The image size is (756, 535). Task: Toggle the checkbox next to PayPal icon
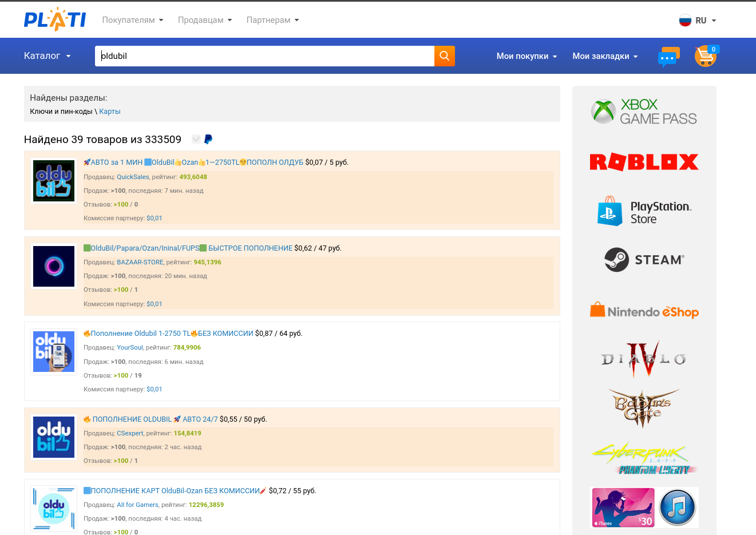click(x=196, y=139)
